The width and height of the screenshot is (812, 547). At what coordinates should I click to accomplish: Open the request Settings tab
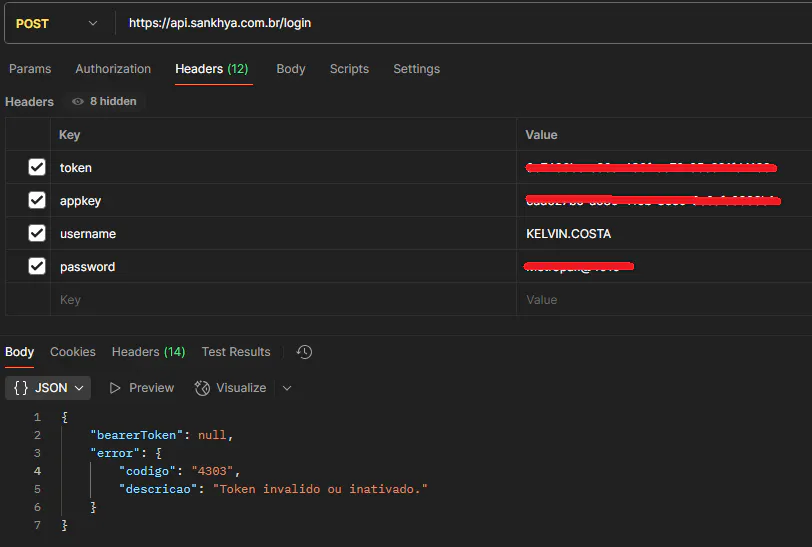(x=416, y=69)
